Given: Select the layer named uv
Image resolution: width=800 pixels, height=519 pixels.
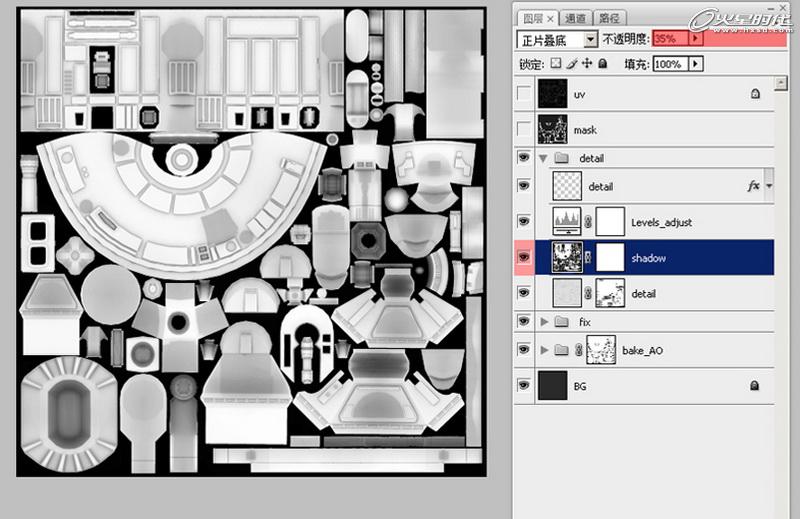Looking at the screenshot, I should (579, 95).
